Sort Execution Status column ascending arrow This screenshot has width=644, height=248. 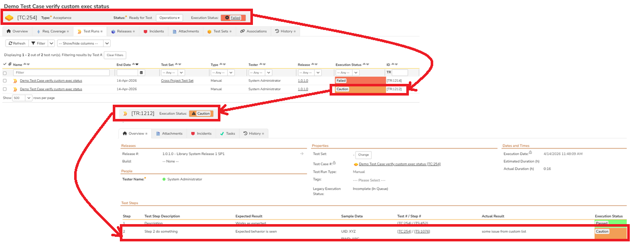click(x=364, y=65)
